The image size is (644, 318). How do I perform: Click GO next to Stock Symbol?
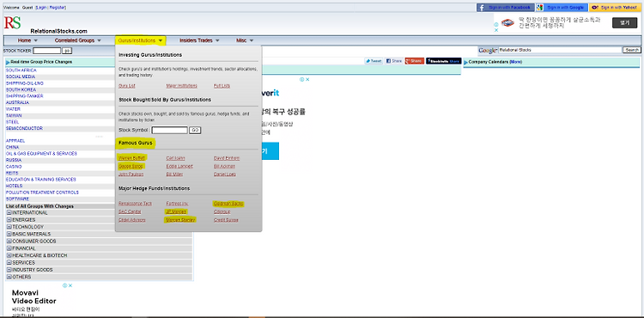coord(195,131)
